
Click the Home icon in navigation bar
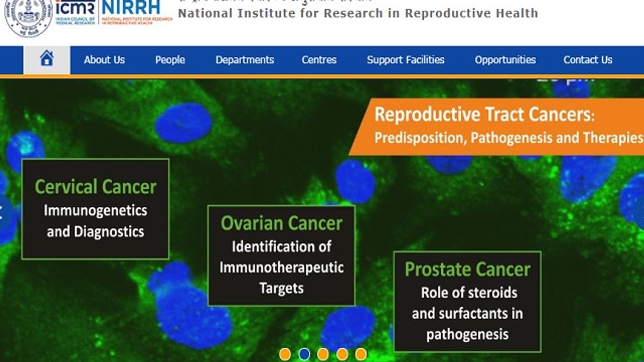(x=47, y=60)
